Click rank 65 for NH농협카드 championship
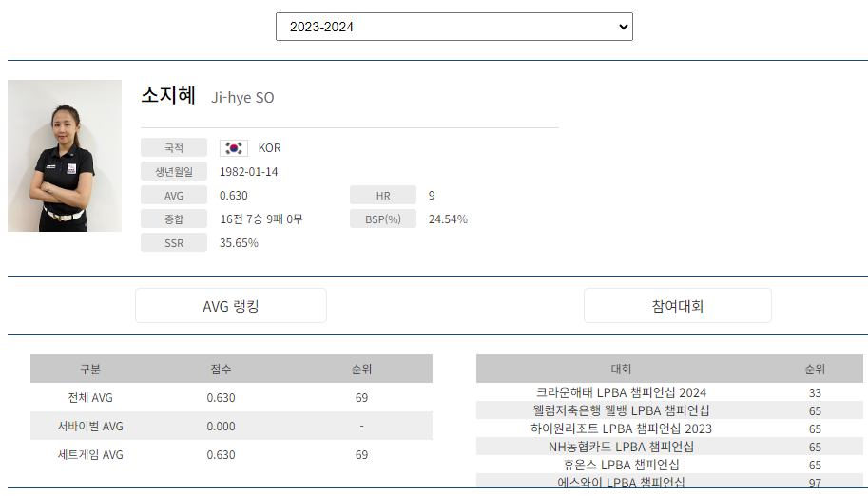Screen dimensions: 868x496 pos(815,447)
